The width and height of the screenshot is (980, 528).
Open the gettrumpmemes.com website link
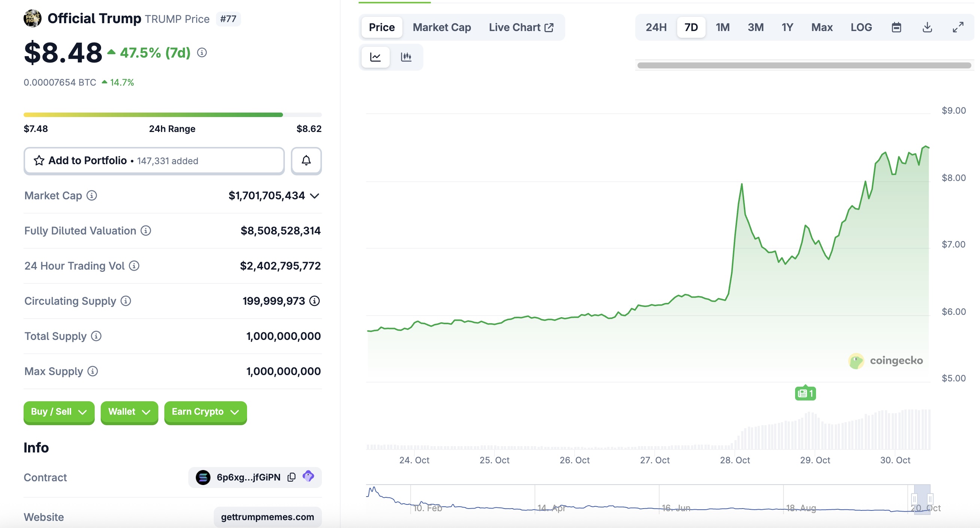[x=267, y=517]
